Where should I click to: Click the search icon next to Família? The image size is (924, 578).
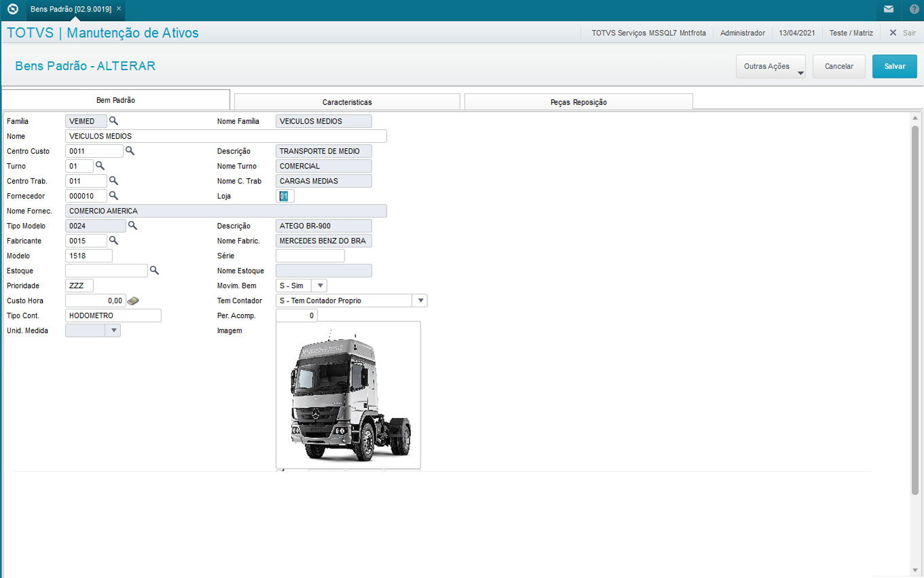[x=113, y=121]
